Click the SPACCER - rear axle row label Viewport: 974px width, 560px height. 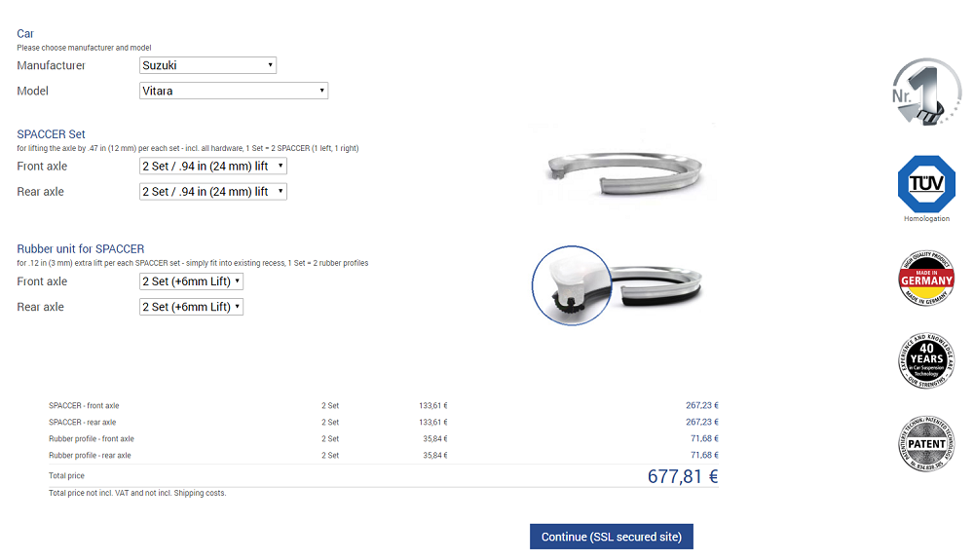point(83,422)
